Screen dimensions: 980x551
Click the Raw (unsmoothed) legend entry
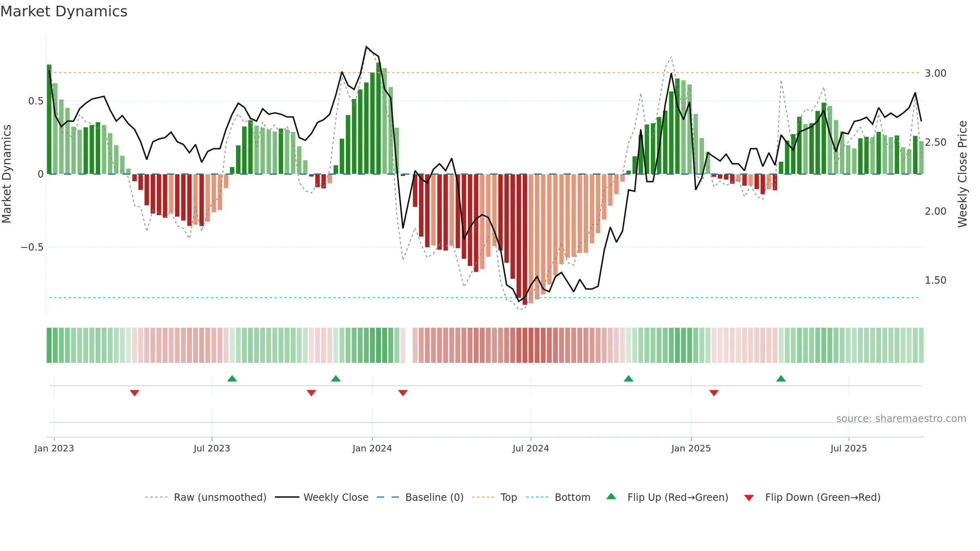click(205, 497)
